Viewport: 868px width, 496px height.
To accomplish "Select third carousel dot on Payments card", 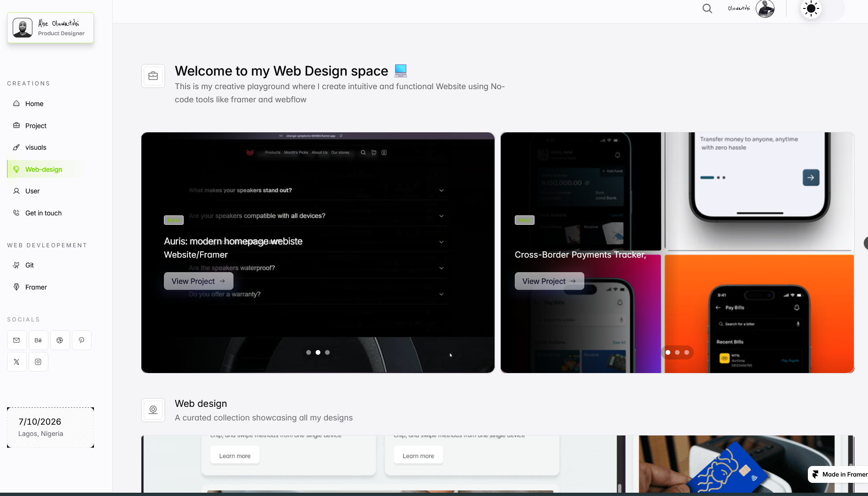I will pos(687,352).
